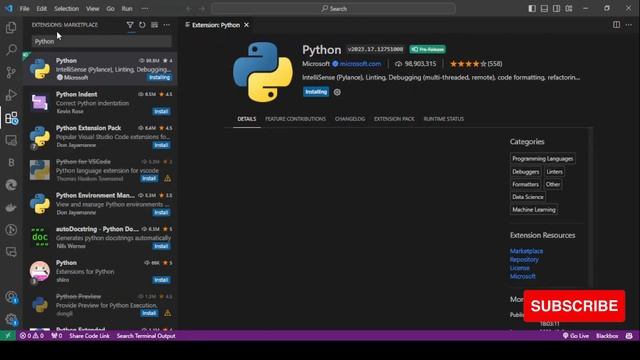Open the Accounts icon in activity bar
The image size is (640, 360).
point(11,297)
